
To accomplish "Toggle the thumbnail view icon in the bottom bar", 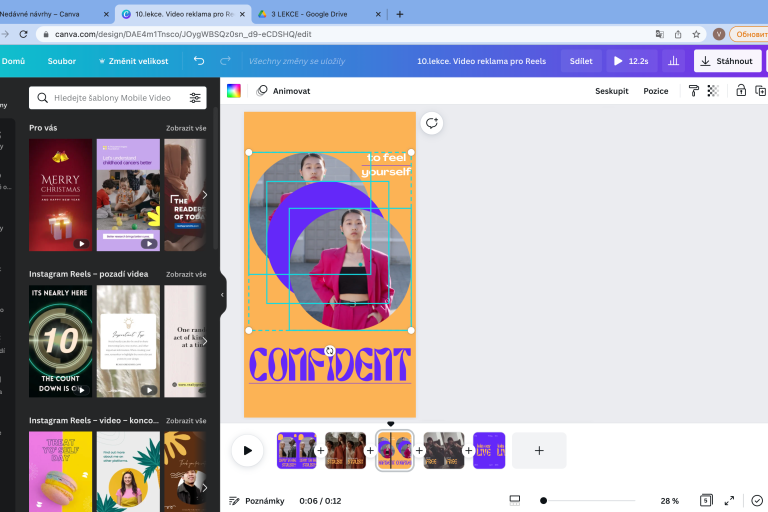I will [x=515, y=500].
